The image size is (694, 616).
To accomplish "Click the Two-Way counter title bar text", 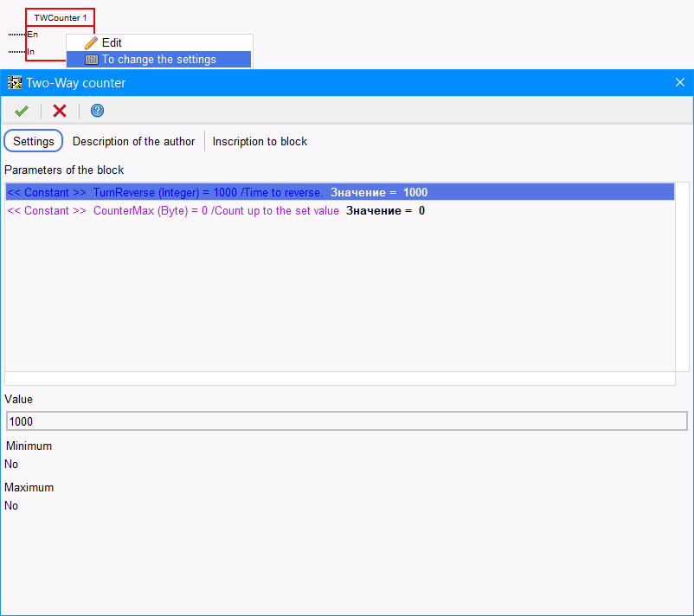I will (76, 83).
